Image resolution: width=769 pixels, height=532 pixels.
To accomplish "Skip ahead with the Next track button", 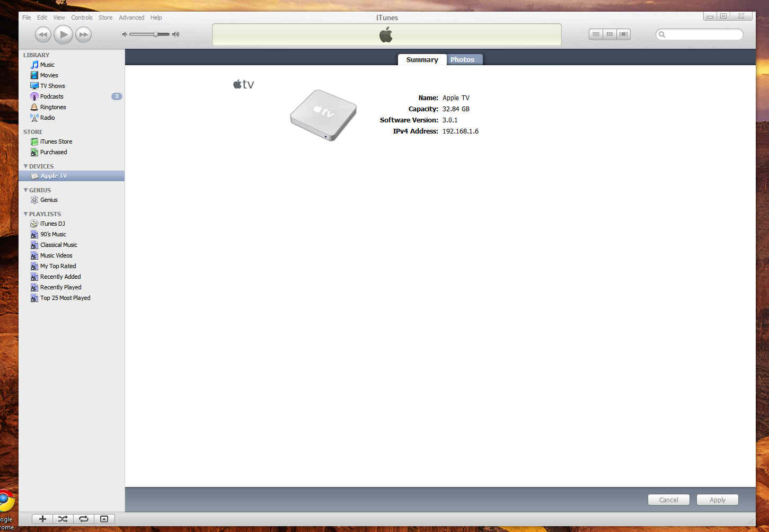I will 83,35.
